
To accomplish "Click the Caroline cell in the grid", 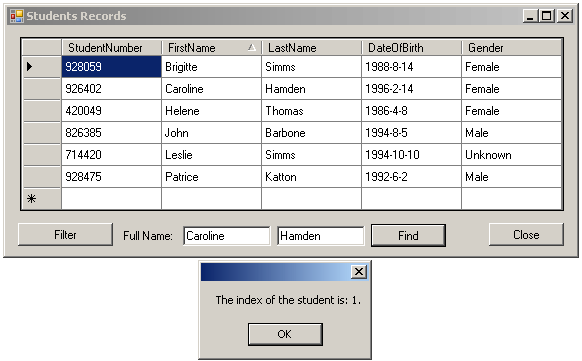I will (212, 89).
